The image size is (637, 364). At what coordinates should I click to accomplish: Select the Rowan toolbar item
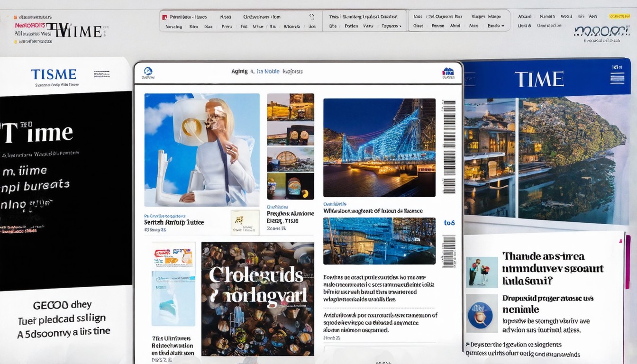pyautogui.click(x=438, y=26)
